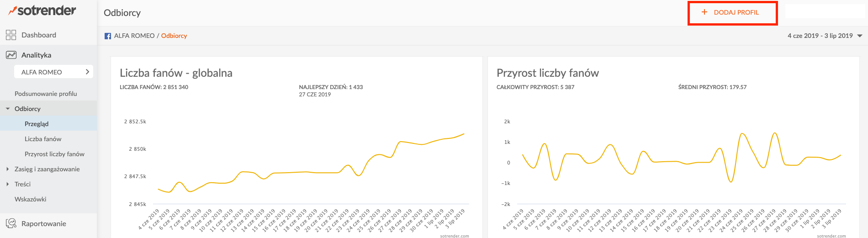Expand the Treści sidebar section
The image size is (868, 238).
click(x=8, y=184)
